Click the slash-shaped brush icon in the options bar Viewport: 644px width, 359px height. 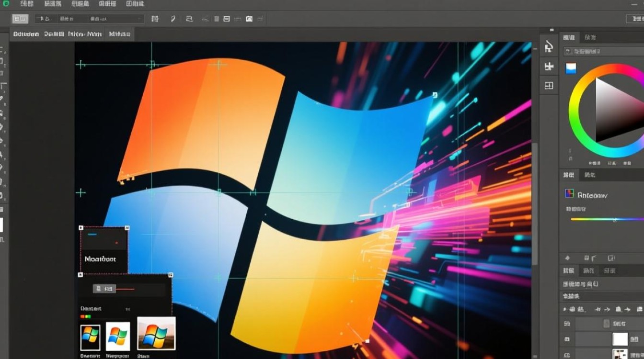pyautogui.click(x=173, y=19)
